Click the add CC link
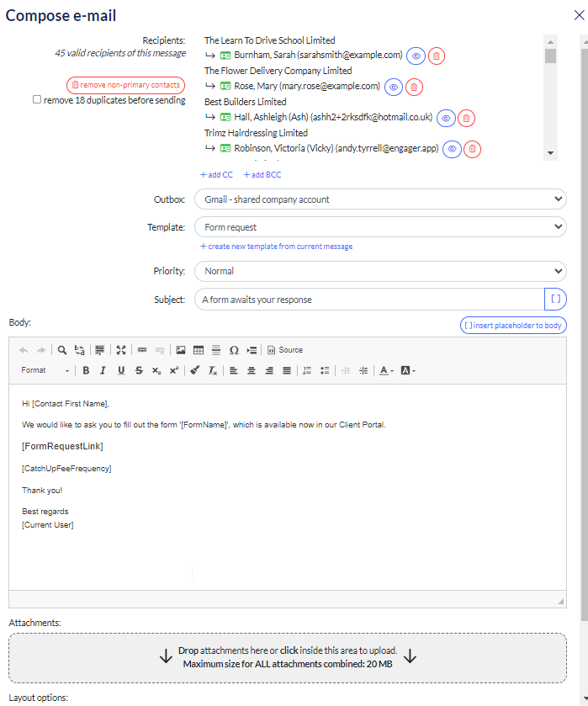Screen dimensions: 588x706 (x=217, y=175)
